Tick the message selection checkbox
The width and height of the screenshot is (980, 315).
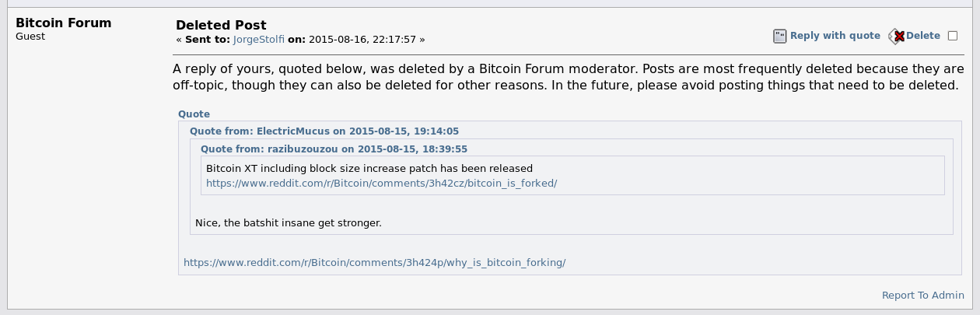pyautogui.click(x=953, y=36)
